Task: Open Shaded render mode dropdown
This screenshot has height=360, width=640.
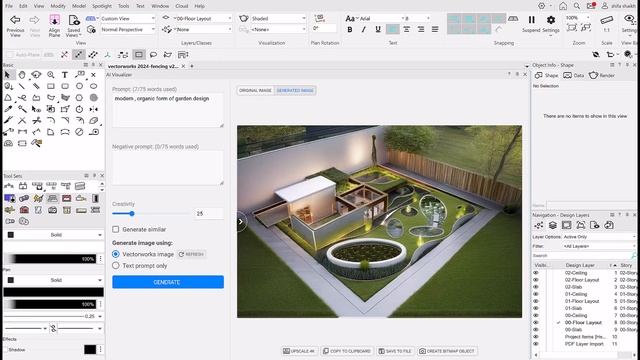Action: coord(278,18)
